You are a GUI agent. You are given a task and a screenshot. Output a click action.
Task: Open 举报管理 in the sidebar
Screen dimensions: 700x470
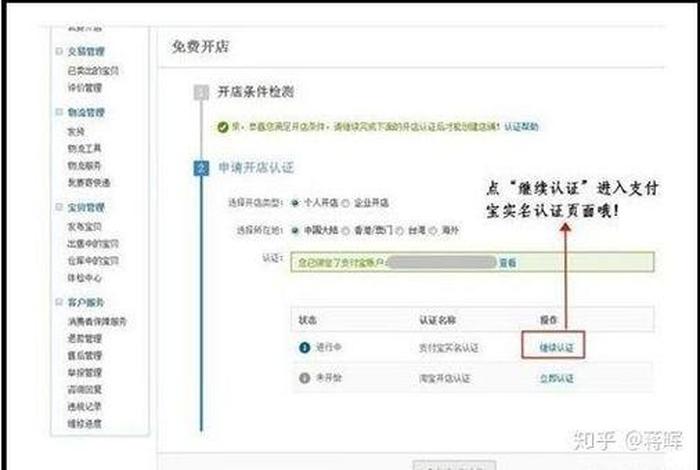click(85, 373)
